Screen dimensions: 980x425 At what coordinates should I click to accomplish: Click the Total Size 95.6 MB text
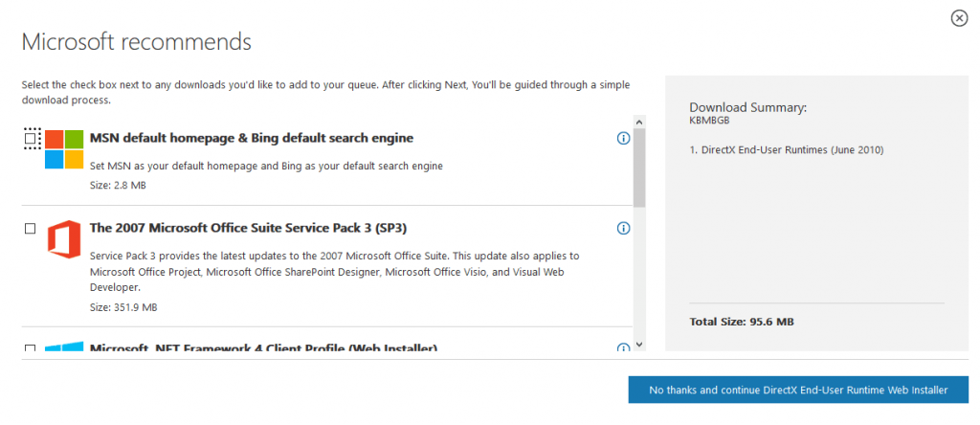(x=742, y=322)
